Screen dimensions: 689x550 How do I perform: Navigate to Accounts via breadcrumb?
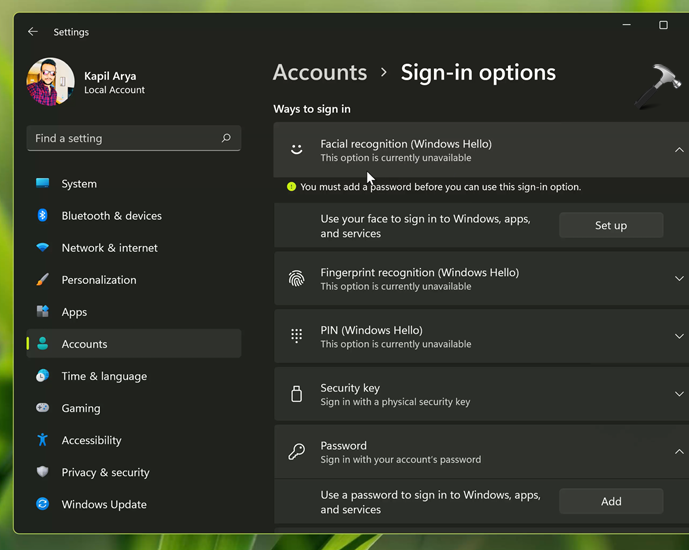pyautogui.click(x=320, y=73)
